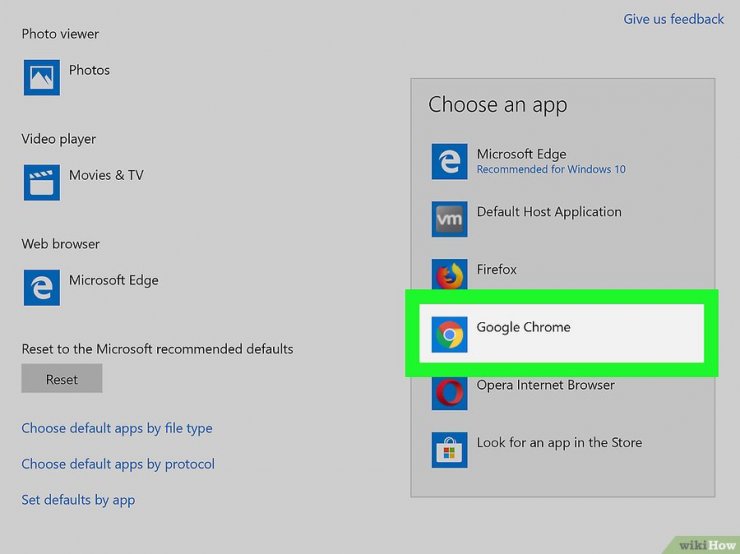
Task: Click the Reset button
Action: coord(62,378)
